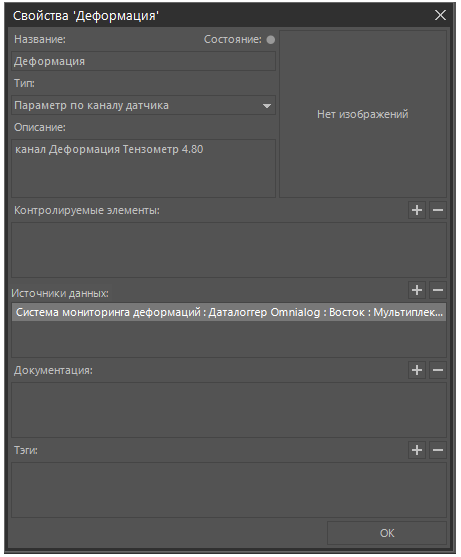This screenshot has width=461, height=557.
Task: Add a data source with plus icon
Action: coord(417,290)
